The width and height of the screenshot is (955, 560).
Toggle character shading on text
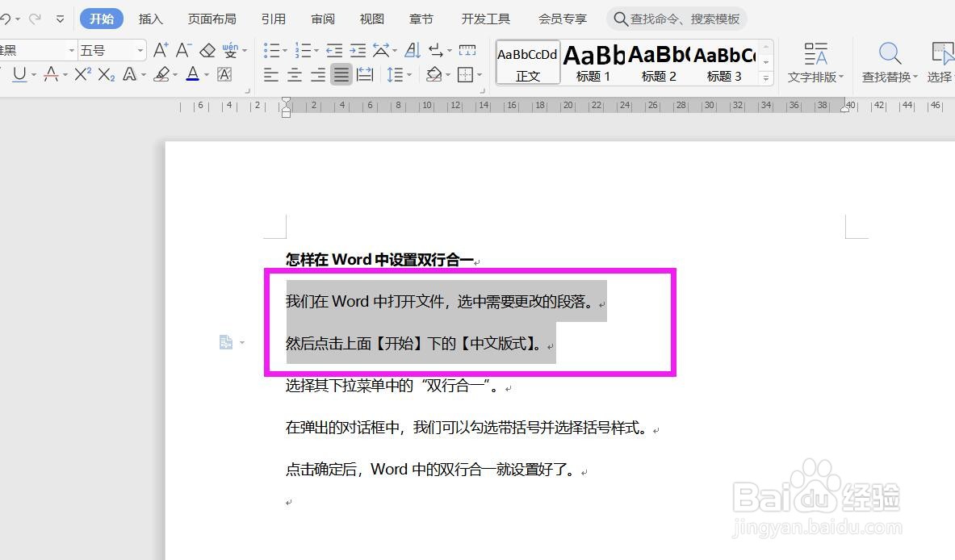coord(224,74)
